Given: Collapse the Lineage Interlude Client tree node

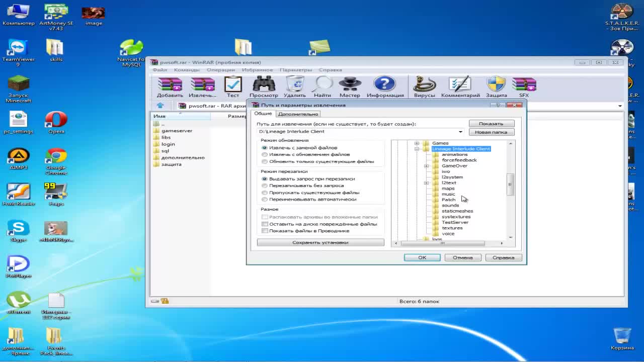Looking at the screenshot, I should click(417, 149).
